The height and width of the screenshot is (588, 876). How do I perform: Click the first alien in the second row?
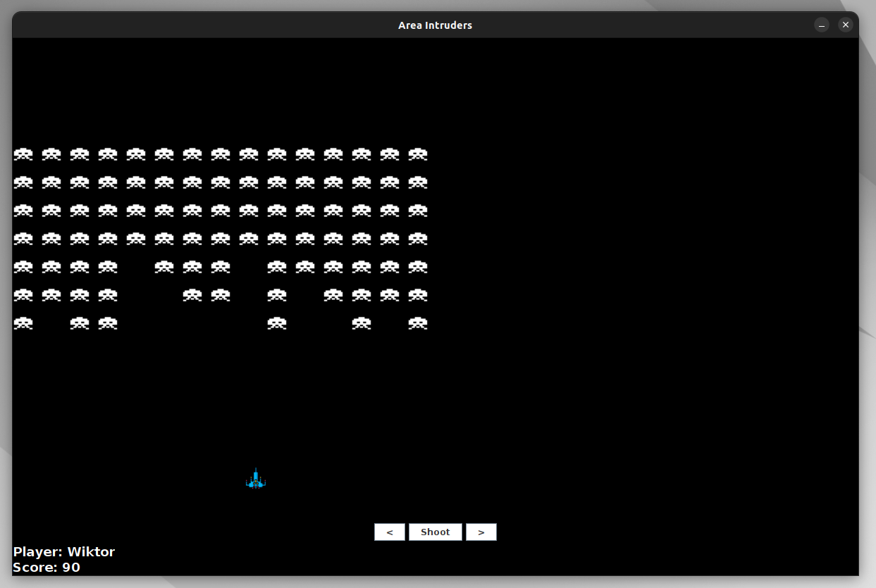pos(23,182)
